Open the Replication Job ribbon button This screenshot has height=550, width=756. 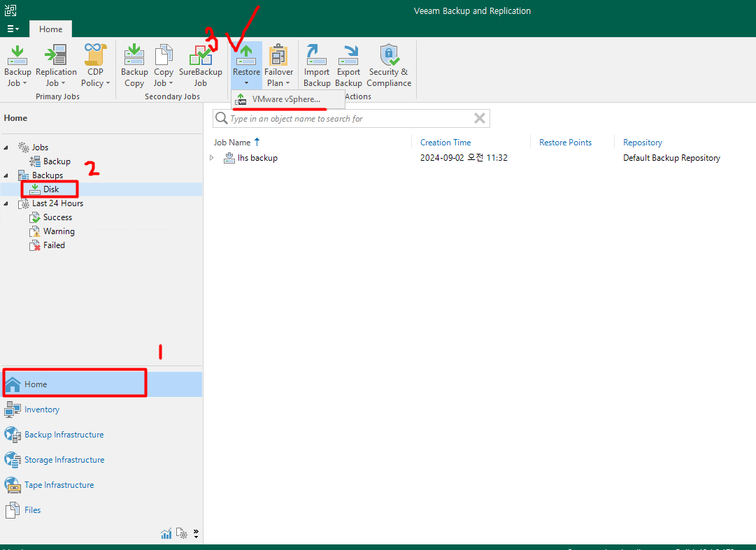point(56,66)
